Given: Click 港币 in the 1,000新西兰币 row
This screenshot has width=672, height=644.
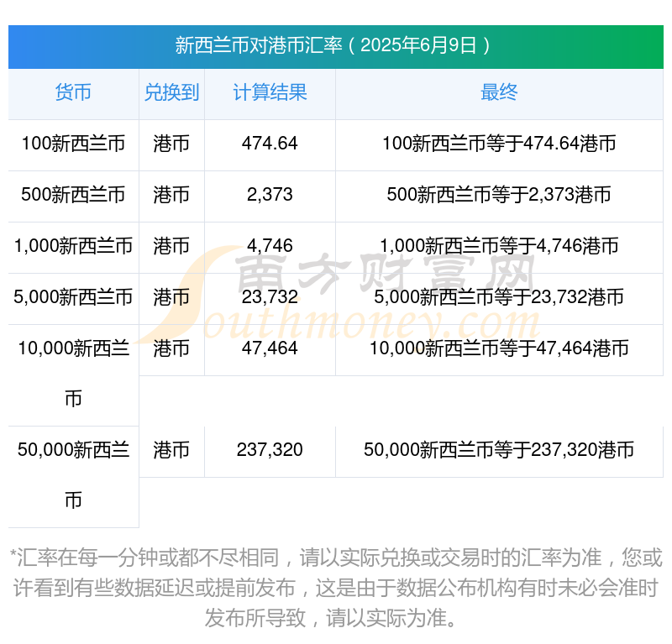Looking at the screenshot, I should click(x=171, y=246).
